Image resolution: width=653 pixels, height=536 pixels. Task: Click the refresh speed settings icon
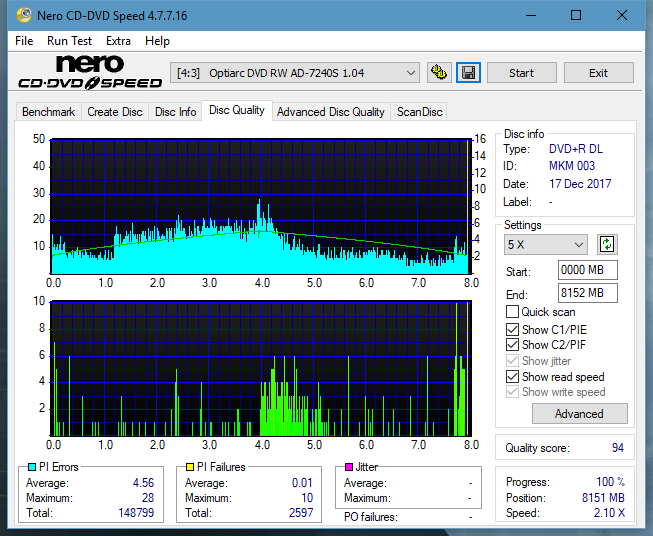[607, 244]
